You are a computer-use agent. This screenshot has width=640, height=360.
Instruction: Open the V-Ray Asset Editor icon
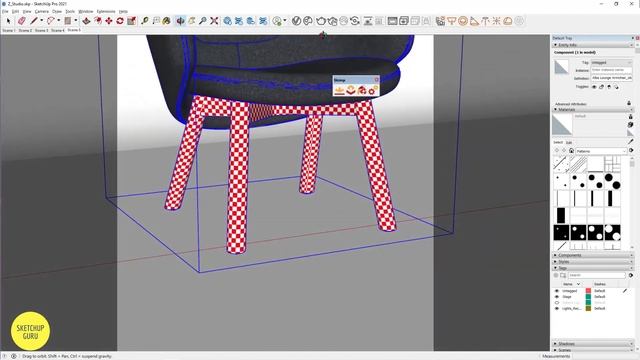click(x=297, y=21)
